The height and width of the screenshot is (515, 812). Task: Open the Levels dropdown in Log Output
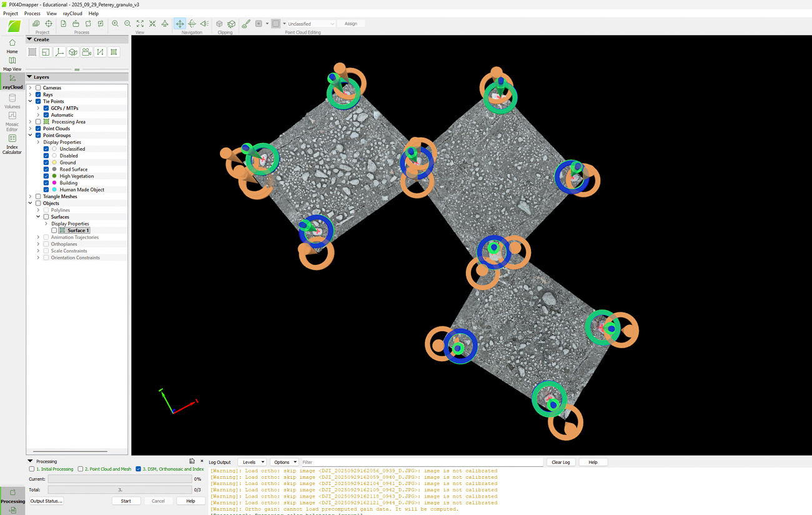point(252,462)
